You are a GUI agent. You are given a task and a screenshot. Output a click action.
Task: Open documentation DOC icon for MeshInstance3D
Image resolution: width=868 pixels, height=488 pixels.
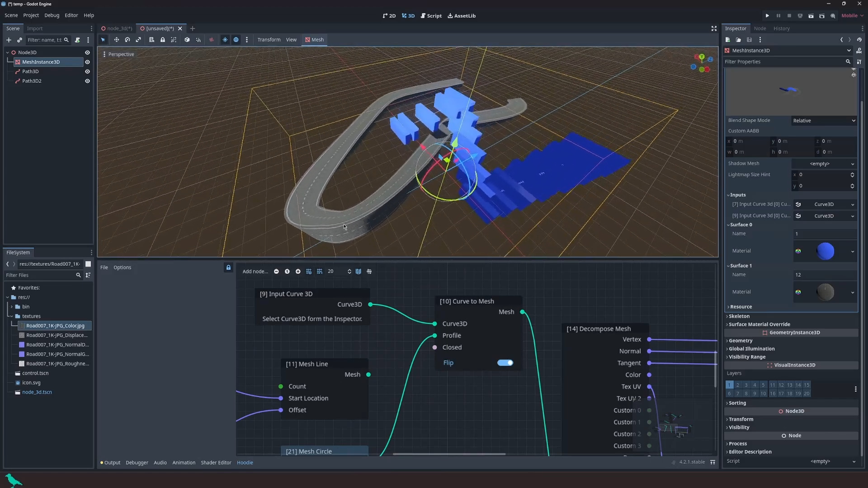(859, 51)
